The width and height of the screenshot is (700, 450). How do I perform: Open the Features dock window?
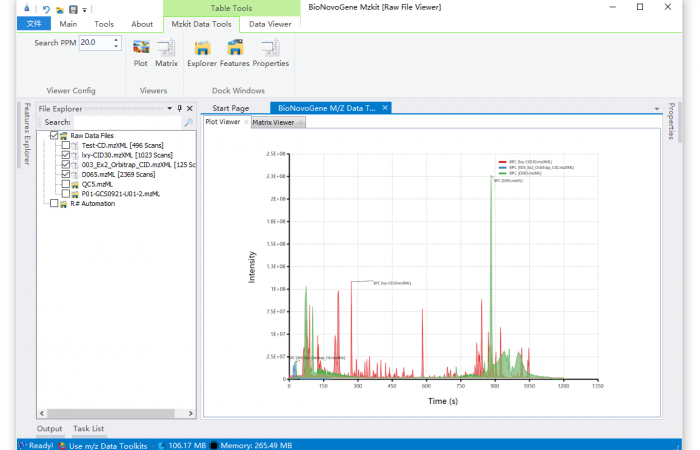coord(235,52)
